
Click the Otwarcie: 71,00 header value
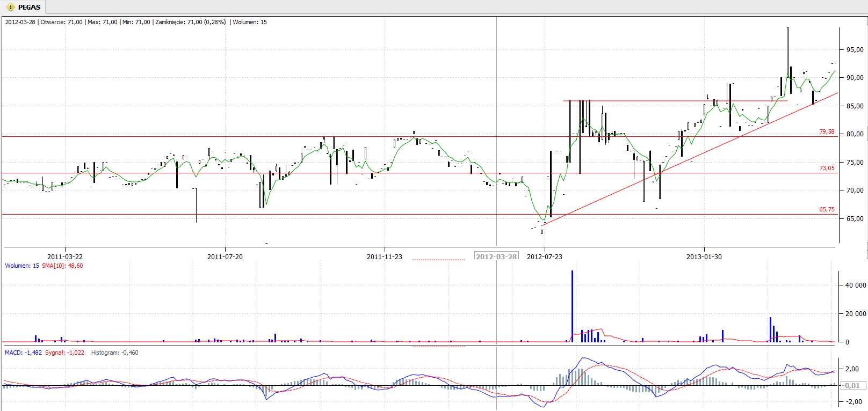pos(62,22)
